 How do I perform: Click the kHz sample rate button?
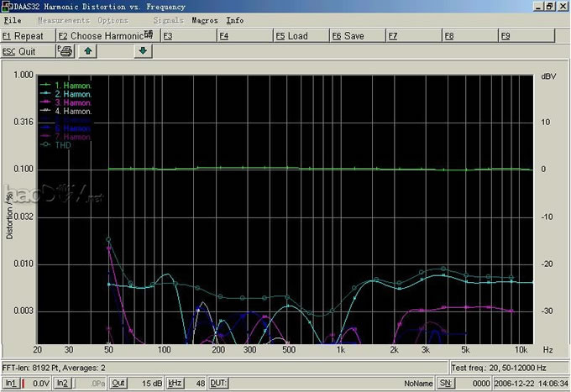pos(175,383)
